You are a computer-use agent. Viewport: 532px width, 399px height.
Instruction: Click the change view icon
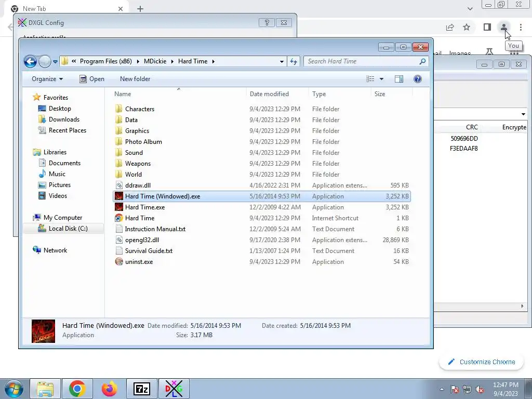pos(370,79)
